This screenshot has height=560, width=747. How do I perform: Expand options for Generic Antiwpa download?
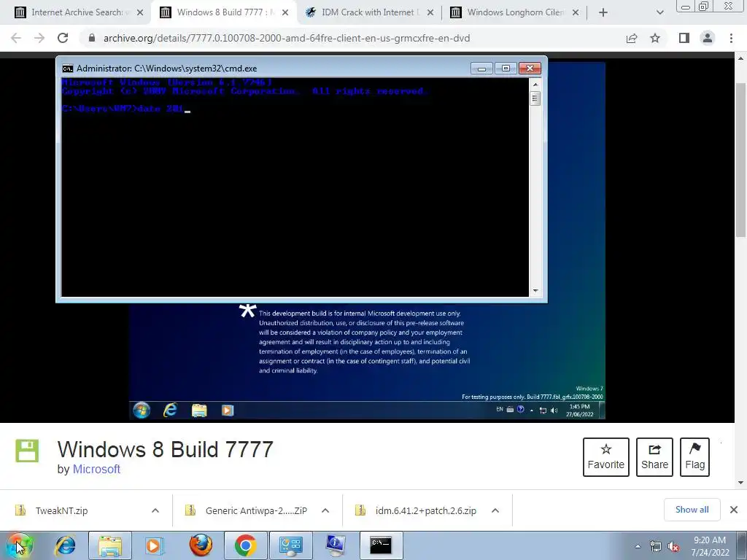[325, 510]
